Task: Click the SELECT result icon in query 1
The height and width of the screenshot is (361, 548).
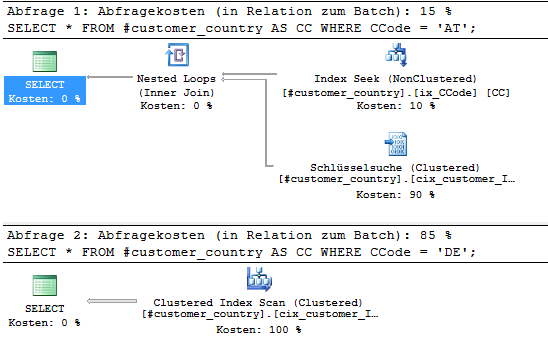Action: (x=44, y=62)
